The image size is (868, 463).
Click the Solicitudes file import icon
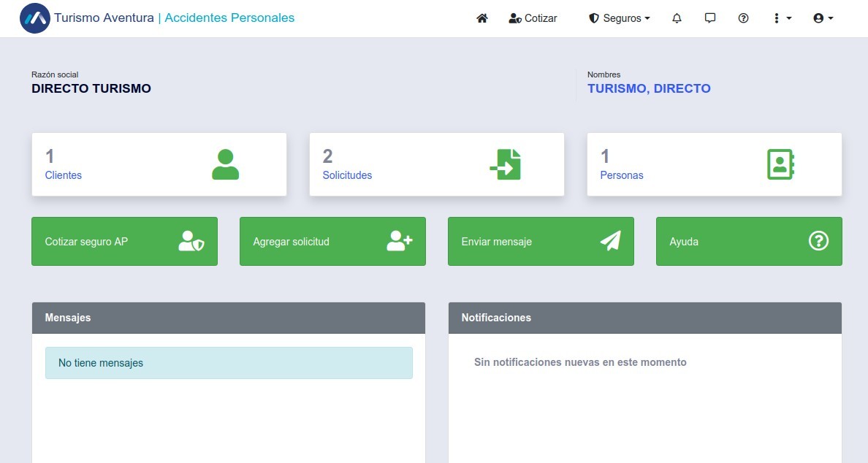pyautogui.click(x=505, y=164)
